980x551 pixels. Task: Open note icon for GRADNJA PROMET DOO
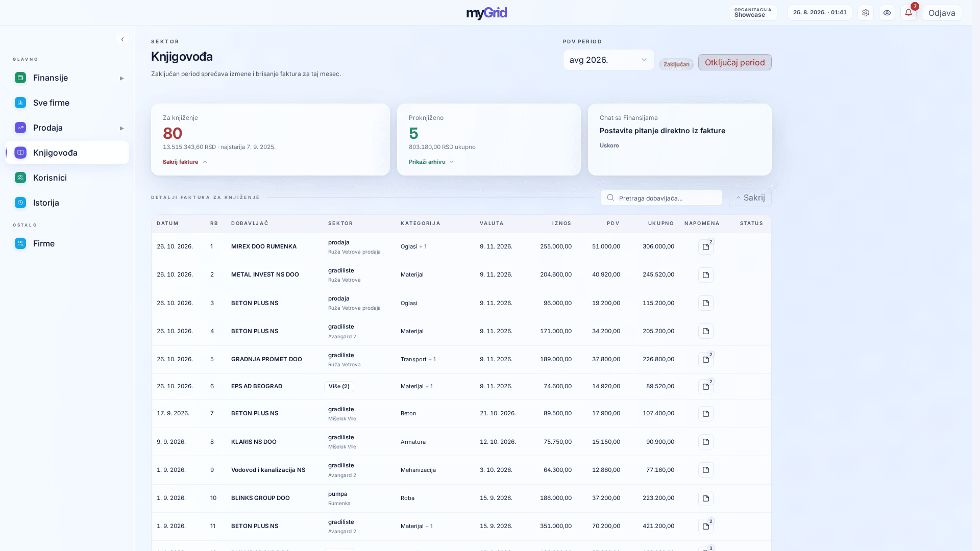(706, 360)
